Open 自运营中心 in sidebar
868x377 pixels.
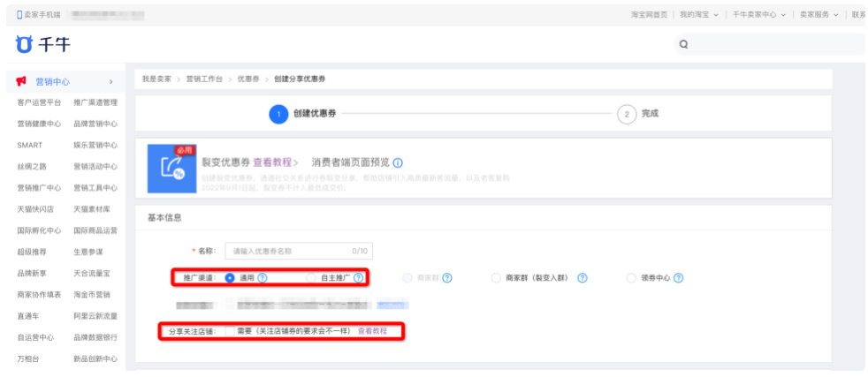[35, 337]
